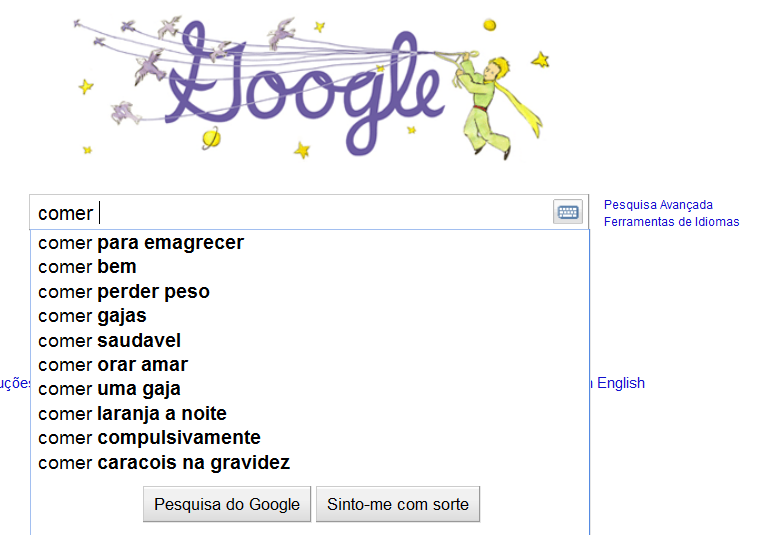Pick "comer laranja a noite" suggestion

(132, 414)
